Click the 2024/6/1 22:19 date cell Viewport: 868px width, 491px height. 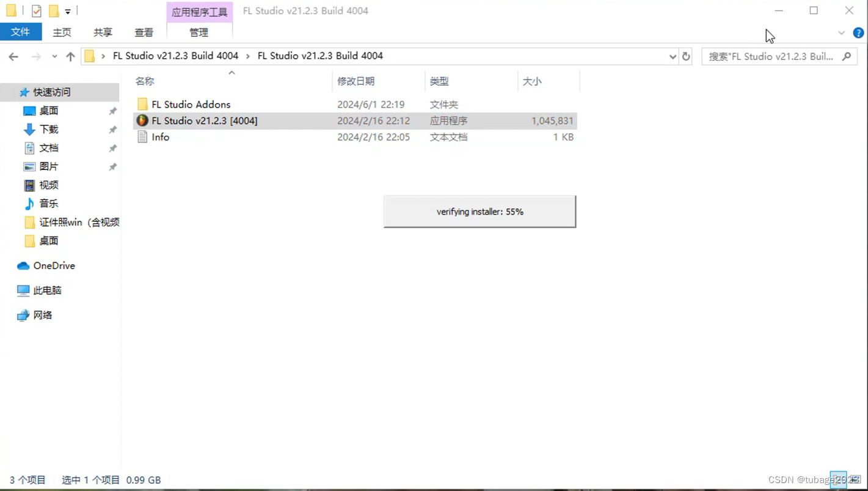[371, 105]
